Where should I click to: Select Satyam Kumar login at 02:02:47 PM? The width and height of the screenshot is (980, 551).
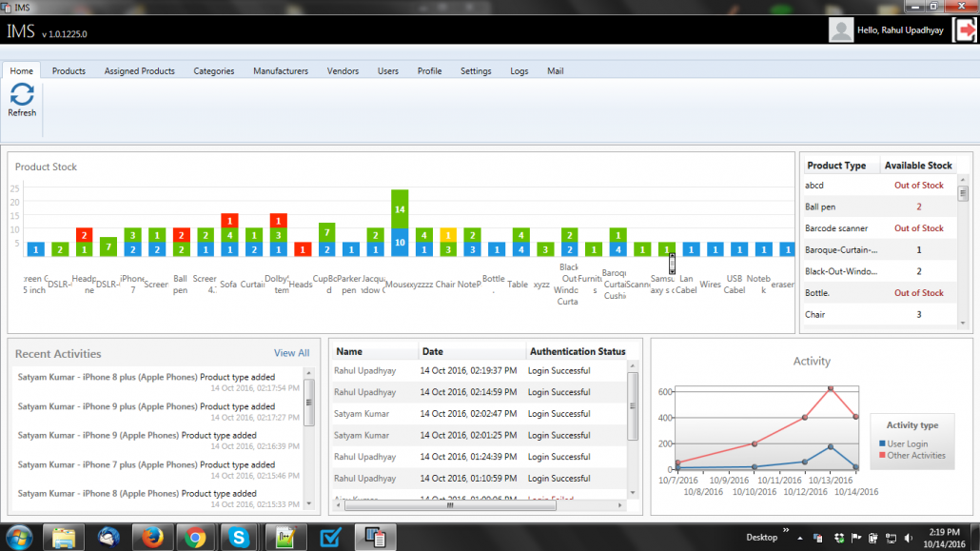pos(479,414)
